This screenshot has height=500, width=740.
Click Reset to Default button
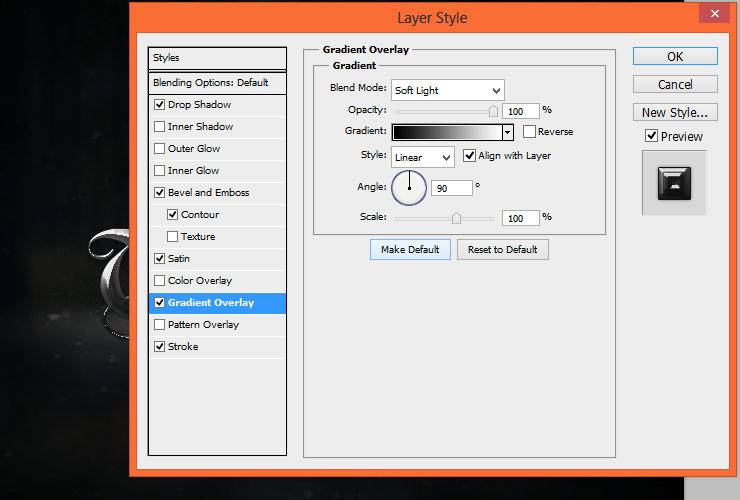click(x=503, y=249)
